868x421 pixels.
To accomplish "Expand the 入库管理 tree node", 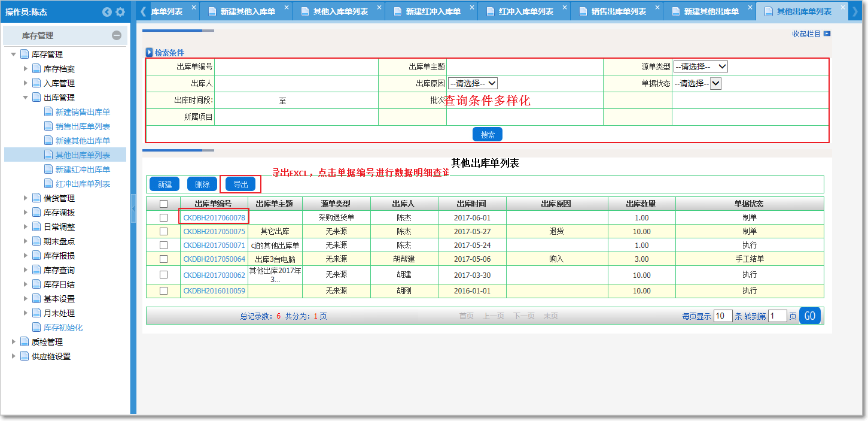I will pyautogui.click(x=26, y=83).
